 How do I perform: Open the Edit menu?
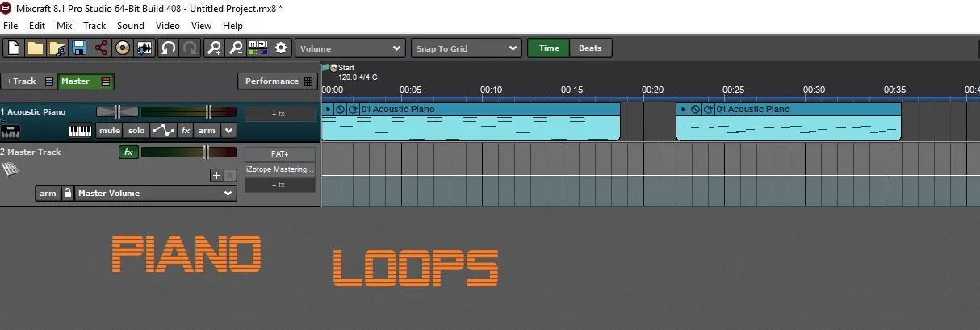37,26
